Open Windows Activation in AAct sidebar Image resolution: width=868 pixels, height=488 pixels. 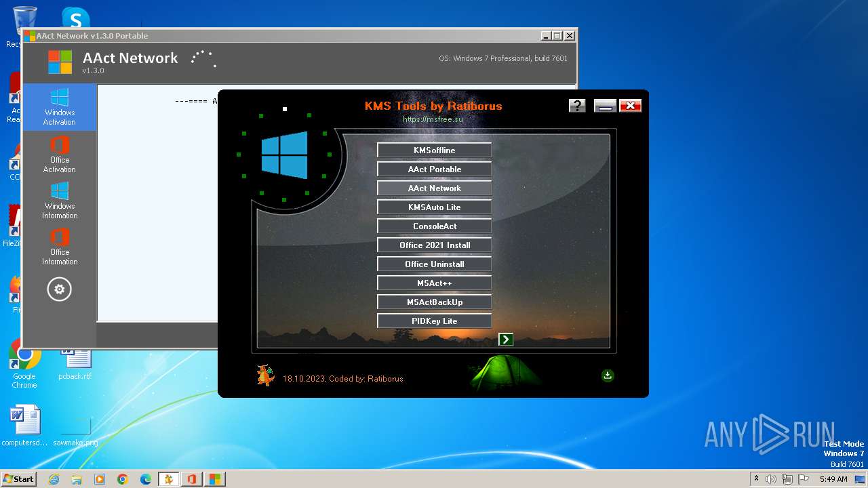click(60, 107)
